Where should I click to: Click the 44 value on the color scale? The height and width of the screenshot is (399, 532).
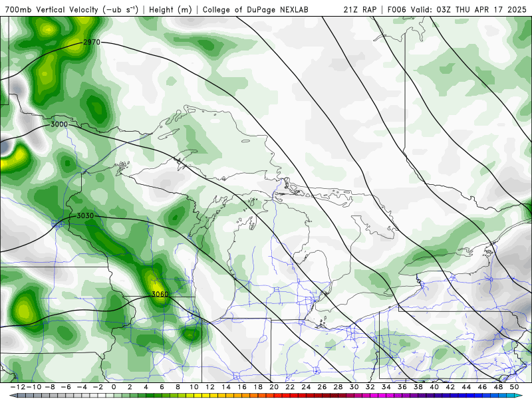[x=467, y=387]
